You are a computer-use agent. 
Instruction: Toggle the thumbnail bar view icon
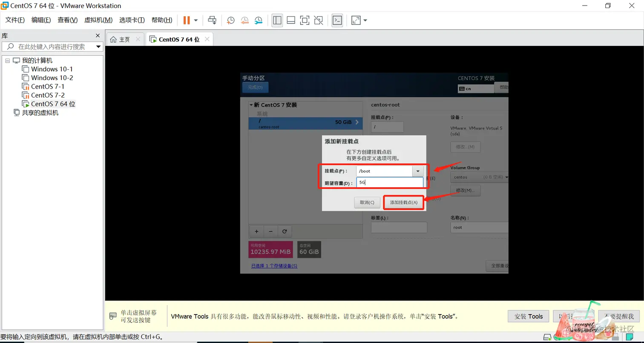click(291, 20)
